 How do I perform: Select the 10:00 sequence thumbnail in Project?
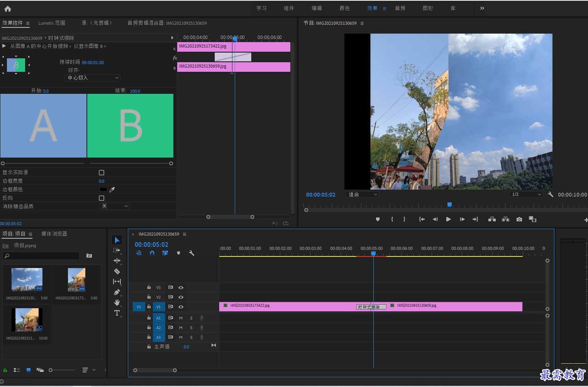coord(27,320)
